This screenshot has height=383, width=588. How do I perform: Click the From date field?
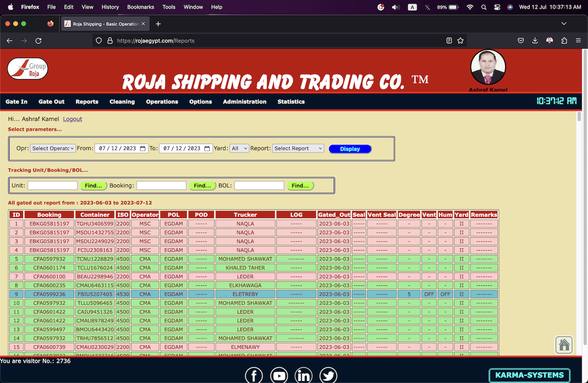(x=121, y=148)
